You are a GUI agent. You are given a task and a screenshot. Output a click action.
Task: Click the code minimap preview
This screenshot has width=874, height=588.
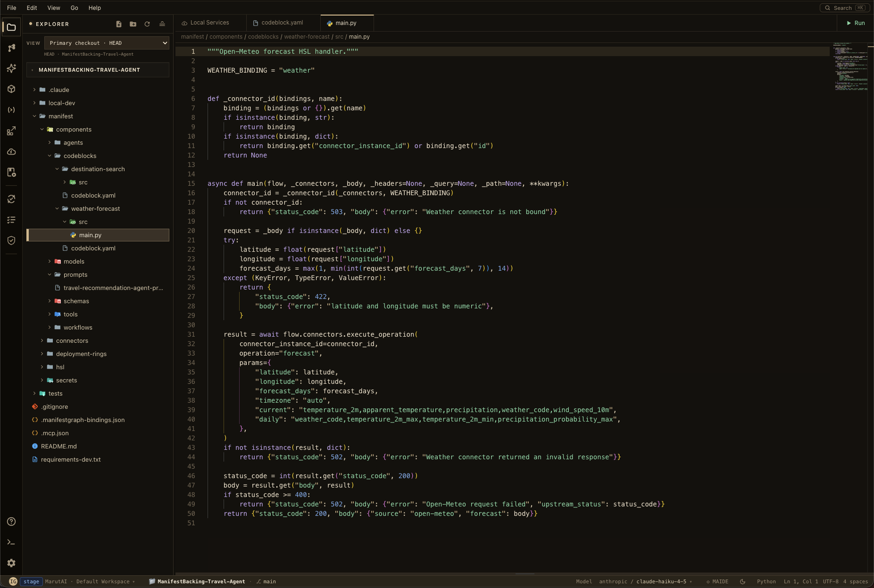[850, 66]
